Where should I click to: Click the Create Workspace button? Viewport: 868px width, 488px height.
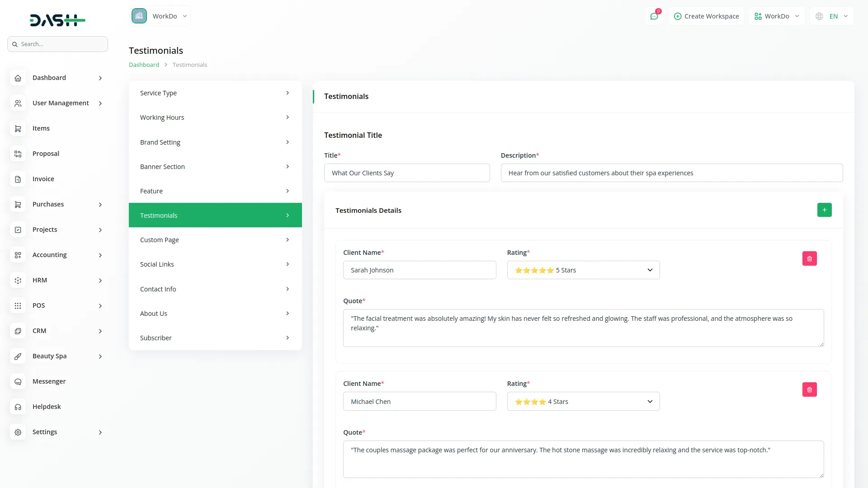(x=706, y=16)
